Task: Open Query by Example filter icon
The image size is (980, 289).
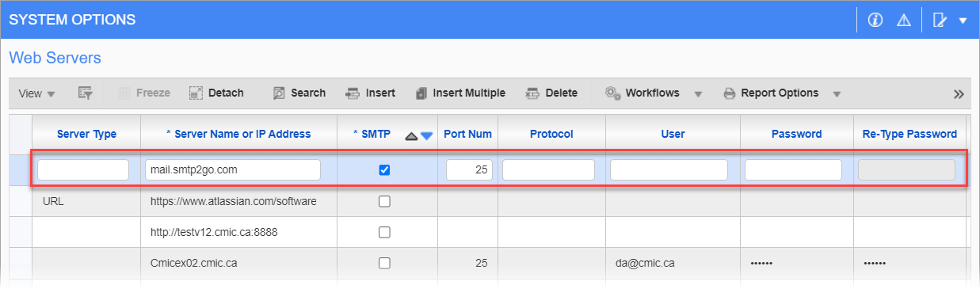Action: click(x=86, y=93)
